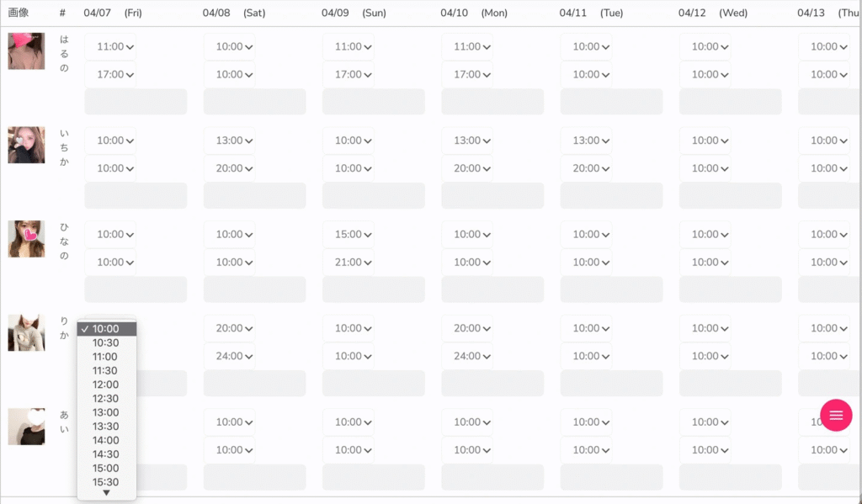Choose 13:00 from the open dropdown list

[x=105, y=412]
